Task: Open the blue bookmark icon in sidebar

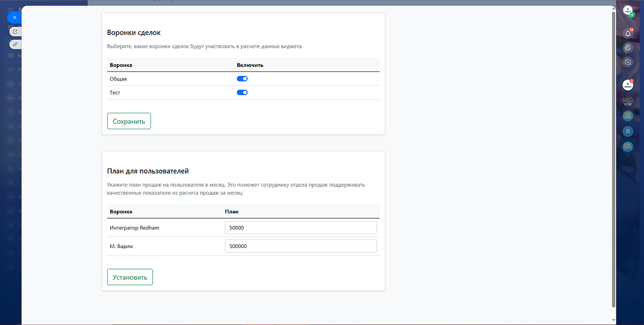Action: pos(627,131)
